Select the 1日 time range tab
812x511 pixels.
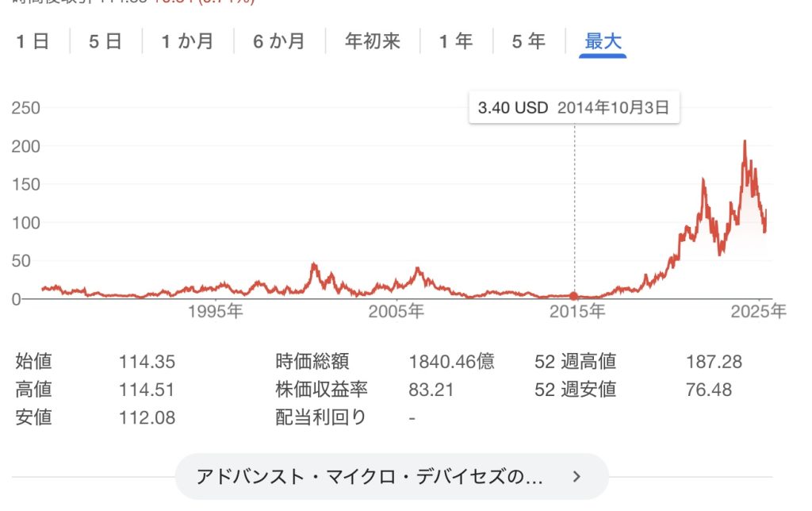click(33, 41)
